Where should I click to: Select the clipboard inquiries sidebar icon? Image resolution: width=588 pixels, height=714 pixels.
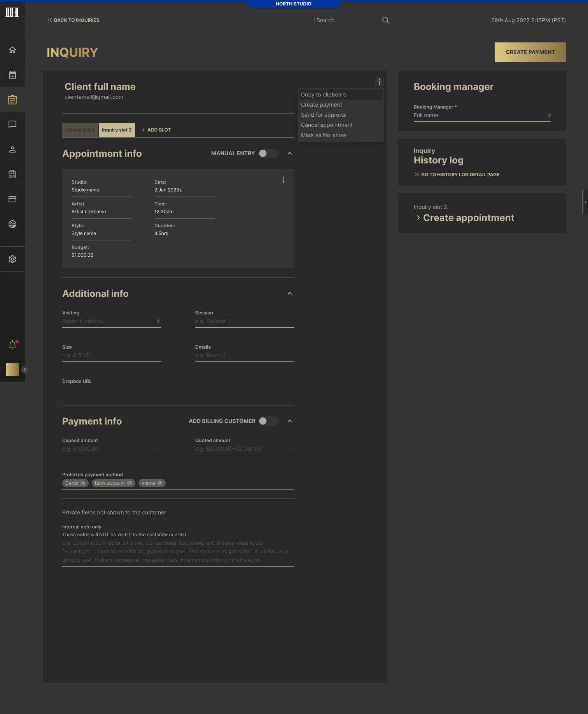click(12, 100)
